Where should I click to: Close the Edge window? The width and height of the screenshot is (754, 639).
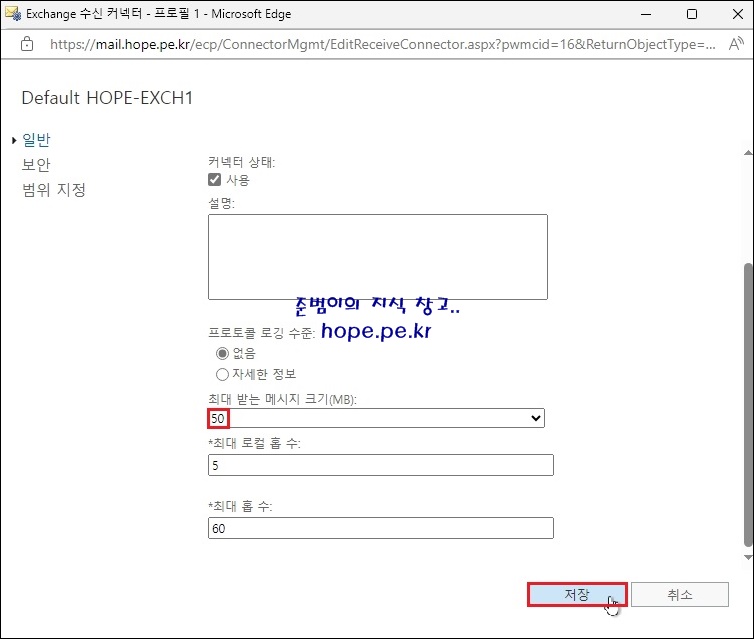738,14
